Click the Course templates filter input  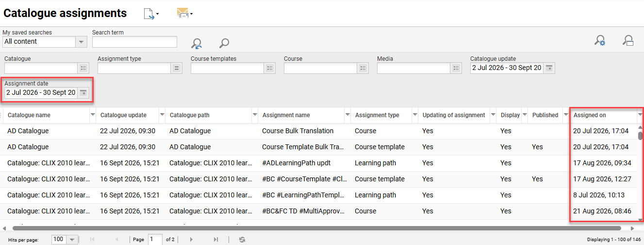pos(228,69)
